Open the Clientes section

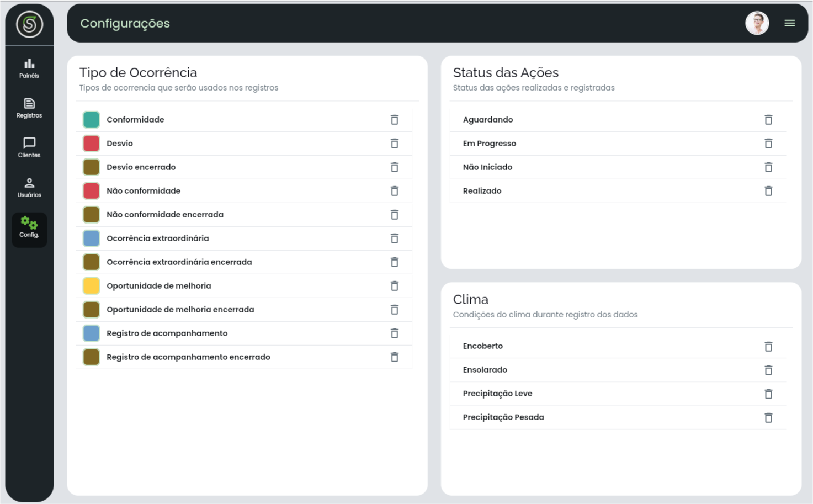coord(29,148)
